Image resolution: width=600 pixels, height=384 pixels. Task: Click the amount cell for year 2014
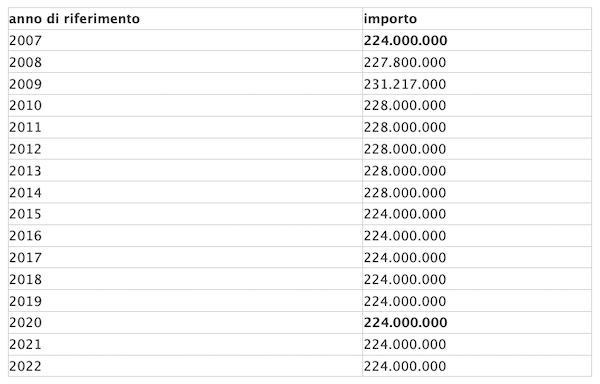coord(477,192)
